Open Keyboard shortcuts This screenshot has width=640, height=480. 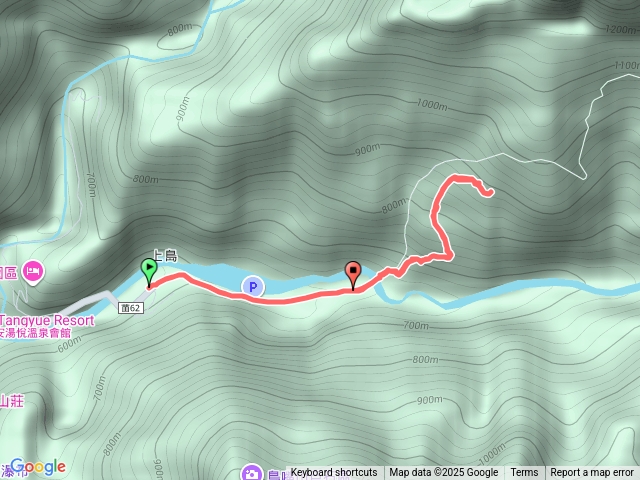(x=334, y=473)
